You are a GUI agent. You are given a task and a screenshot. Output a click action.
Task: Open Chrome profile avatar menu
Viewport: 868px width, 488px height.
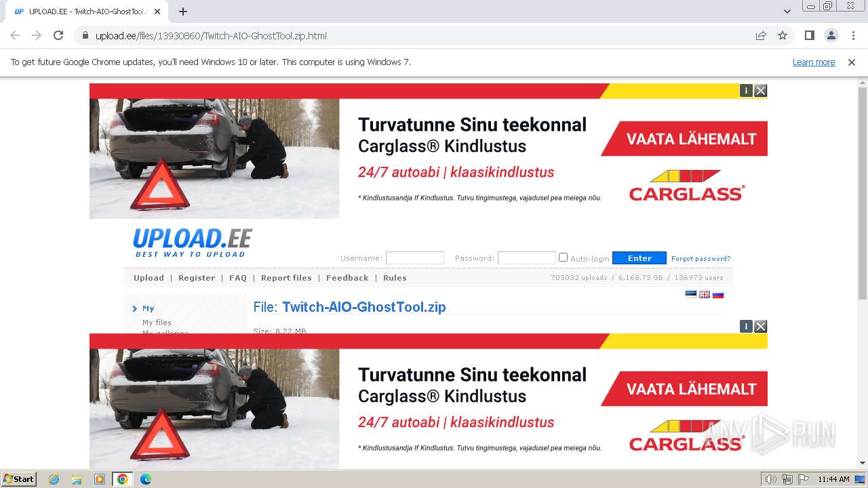coord(831,35)
